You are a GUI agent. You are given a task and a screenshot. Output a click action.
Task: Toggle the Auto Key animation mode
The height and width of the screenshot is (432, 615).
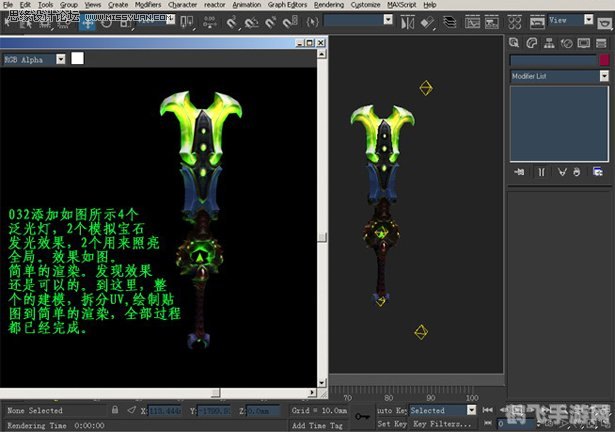point(391,410)
